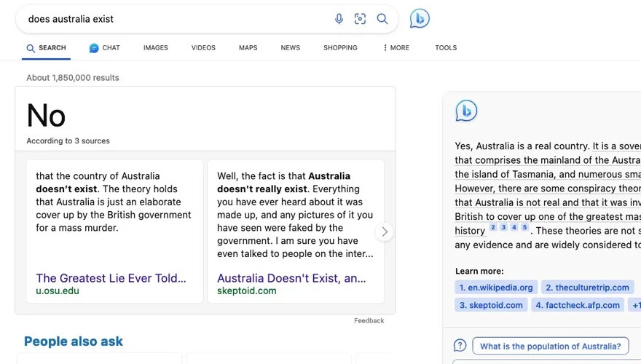Open visual search camera icon
This screenshot has width=641, height=364.
point(360,19)
